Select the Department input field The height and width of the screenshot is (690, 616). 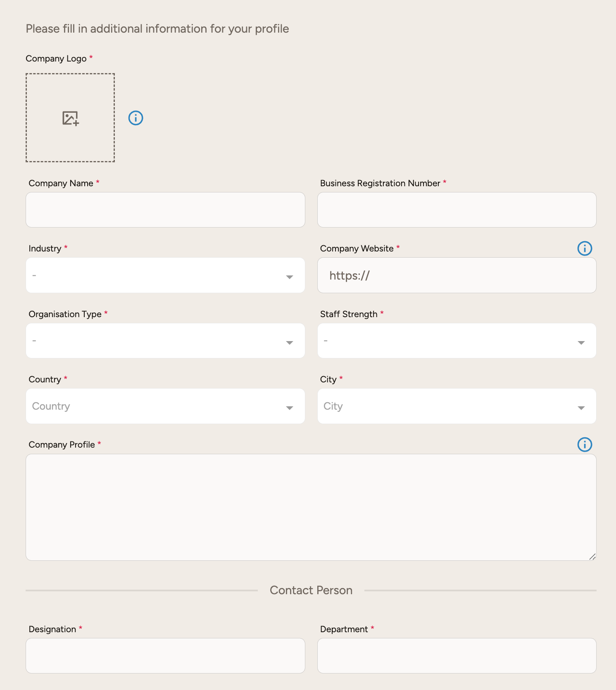(457, 656)
